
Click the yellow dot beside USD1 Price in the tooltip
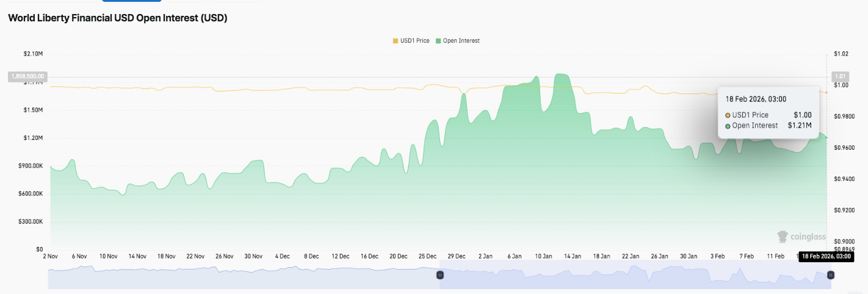point(728,115)
